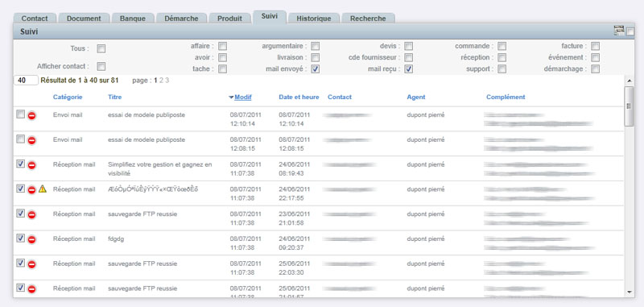Click scrollbar down arrow of results list
644x307 pixels.
(x=630, y=292)
